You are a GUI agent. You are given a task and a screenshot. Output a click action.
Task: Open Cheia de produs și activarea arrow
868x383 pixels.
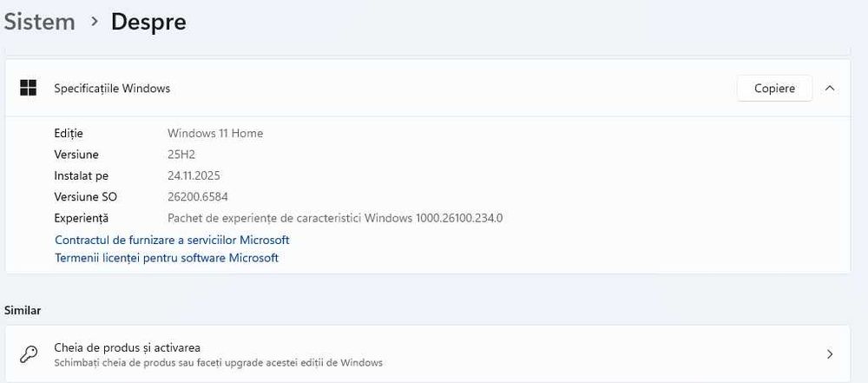pyautogui.click(x=829, y=354)
